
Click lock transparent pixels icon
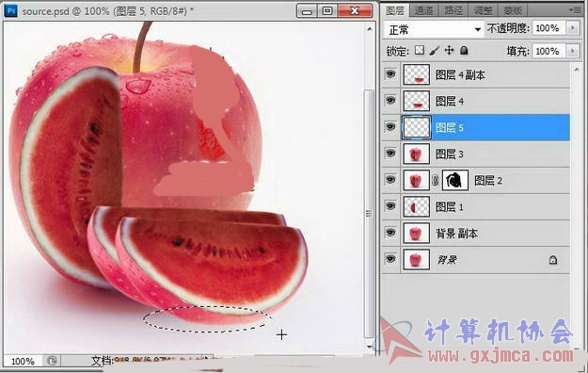pyautogui.click(x=420, y=50)
